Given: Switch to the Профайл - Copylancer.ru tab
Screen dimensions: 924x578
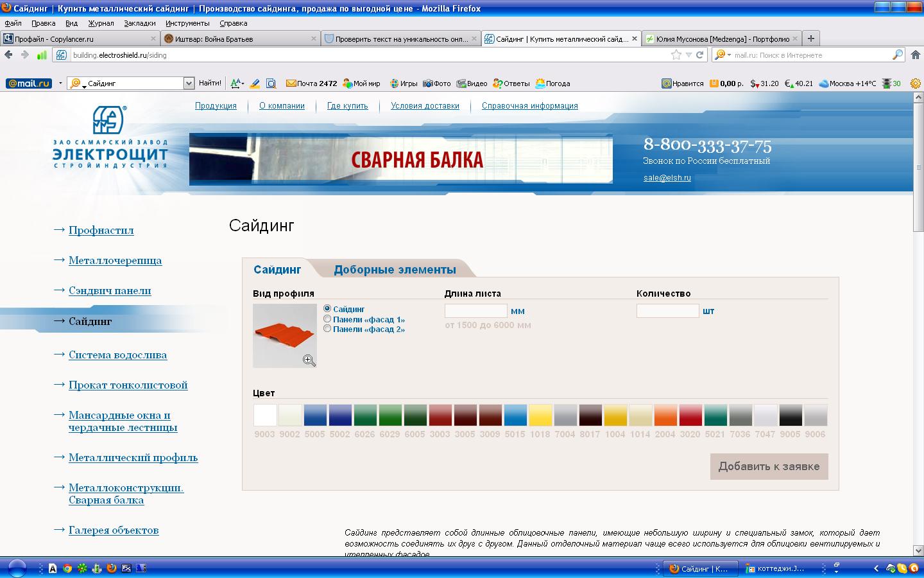Looking at the screenshot, I should click(x=80, y=39).
